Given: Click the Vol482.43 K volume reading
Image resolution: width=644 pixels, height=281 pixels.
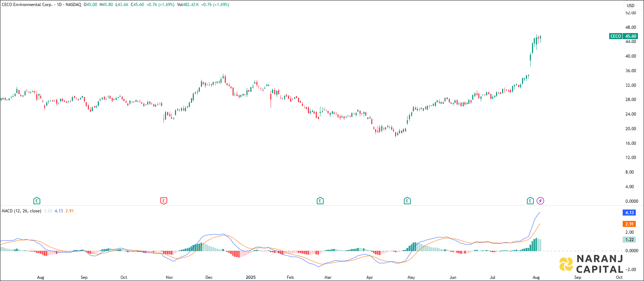Looking at the screenshot, I should click(188, 5).
